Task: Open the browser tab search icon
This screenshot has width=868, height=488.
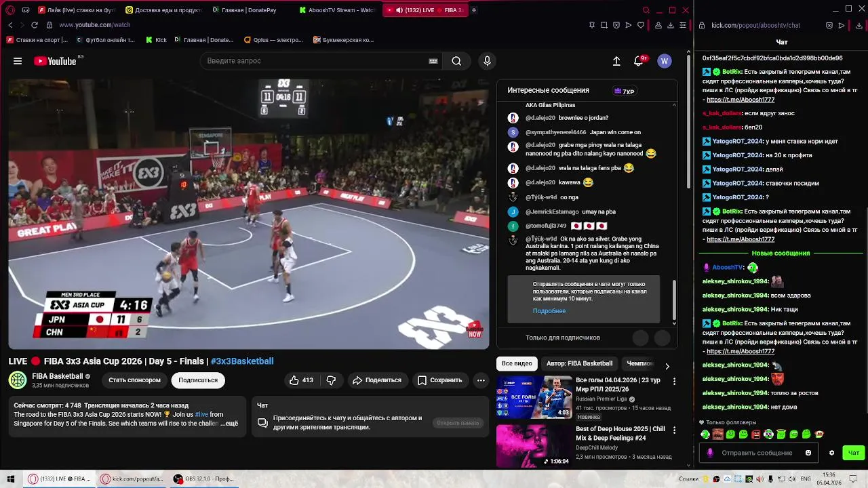Action: coord(646,10)
